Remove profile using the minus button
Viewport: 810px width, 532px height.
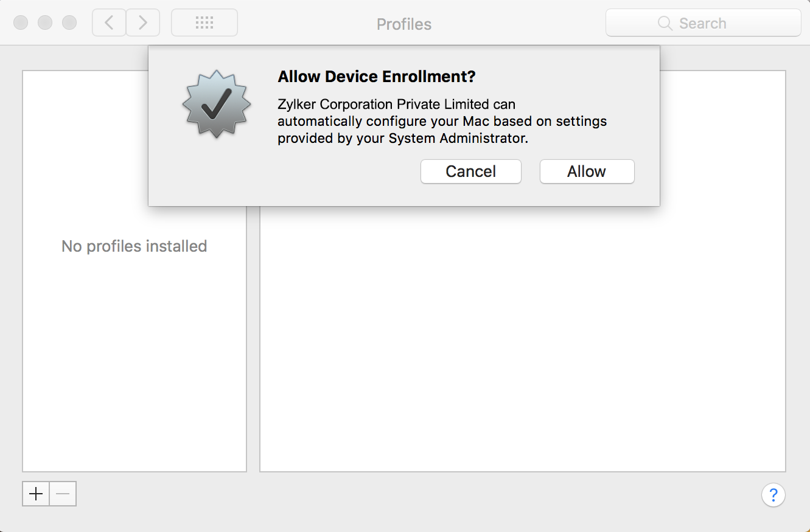pos(63,494)
